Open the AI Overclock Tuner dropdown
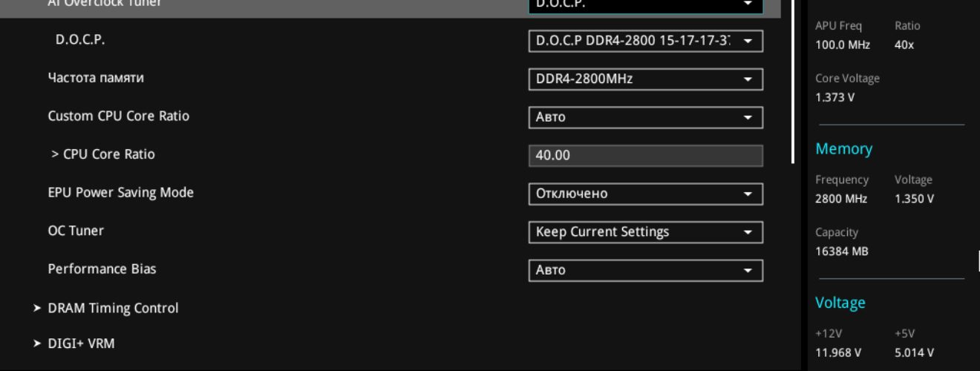The image size is (980, 371). click(x=645, y=6)
